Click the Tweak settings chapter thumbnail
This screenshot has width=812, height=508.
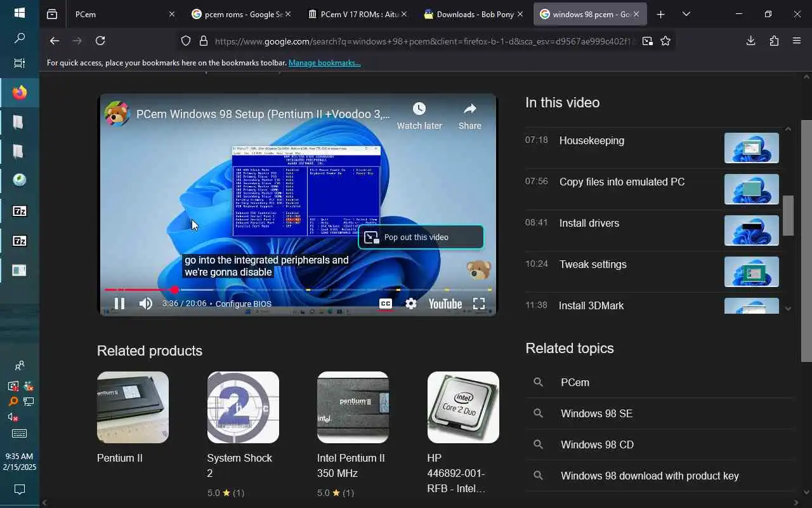(752, 272)
